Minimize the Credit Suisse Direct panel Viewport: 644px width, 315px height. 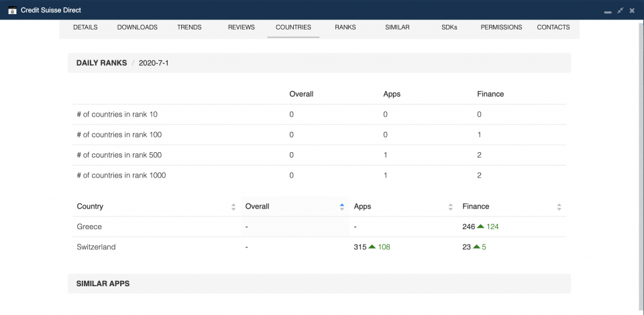click(608, 11)
